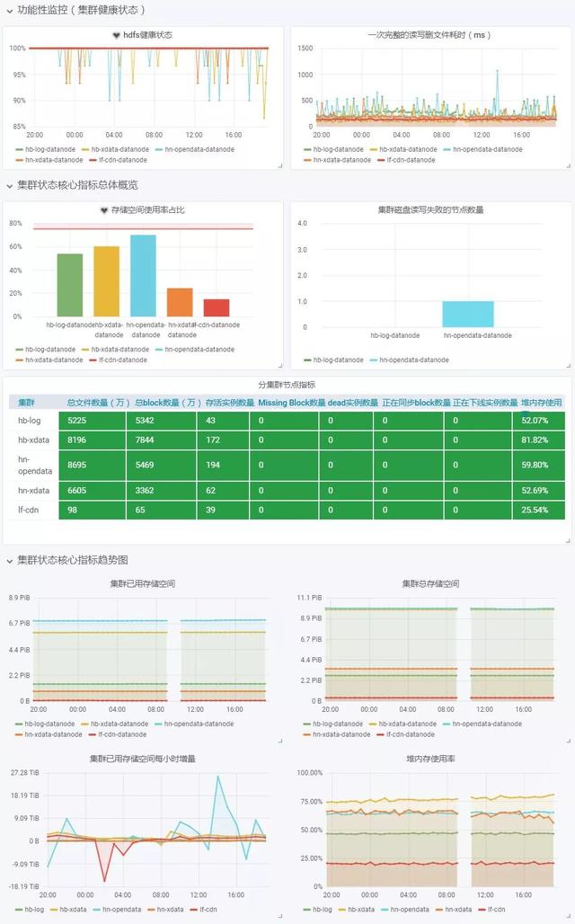The height and width of the screenshot is (924, 575).
Task: Click resize handle of 集群已用存储空间 panel corner
Action: 279,741
